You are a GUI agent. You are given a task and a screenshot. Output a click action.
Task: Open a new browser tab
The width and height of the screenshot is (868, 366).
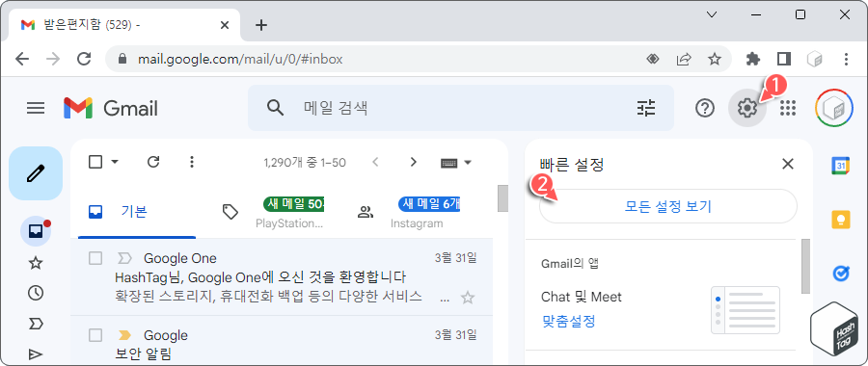[x=260, y=25]
